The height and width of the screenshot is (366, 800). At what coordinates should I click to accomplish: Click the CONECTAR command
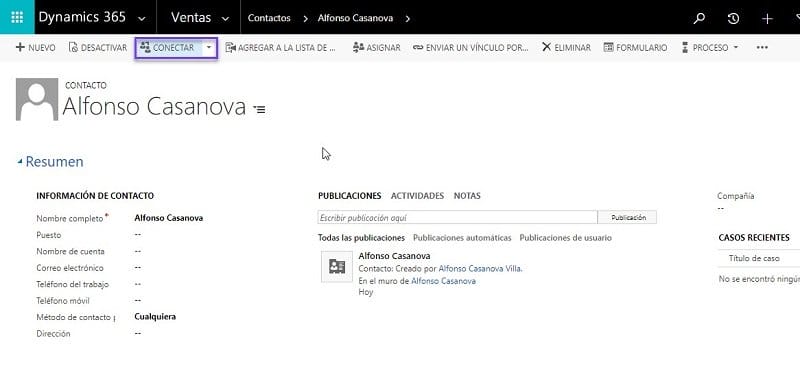(167, 47)
